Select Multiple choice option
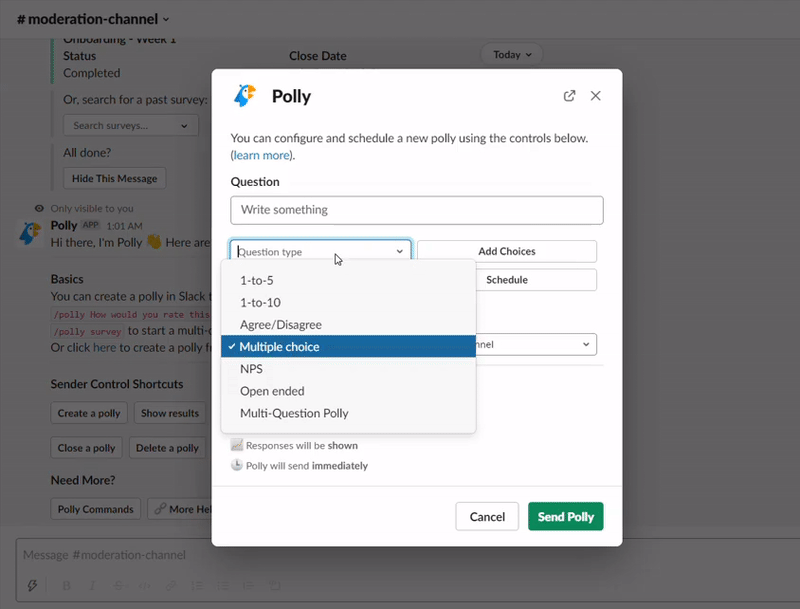 [x=348, y=347]
